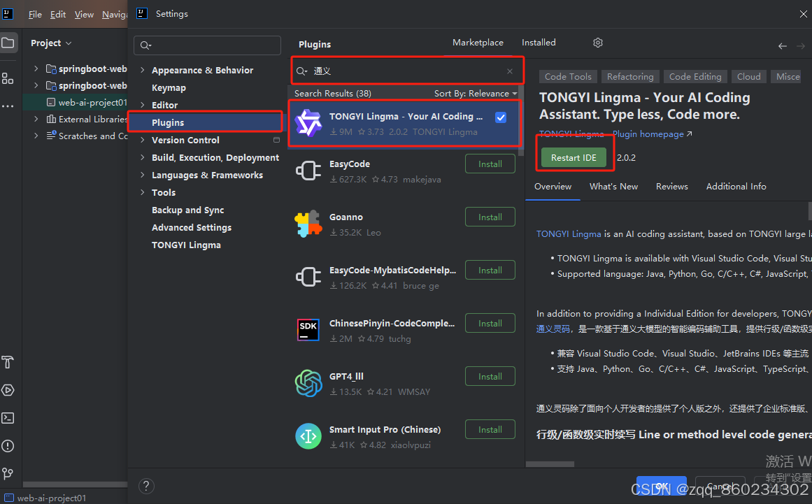Click the horizontal scrollbar in plugin description
The height and width of the screenshot is (504, 812).
coord(550,464)
